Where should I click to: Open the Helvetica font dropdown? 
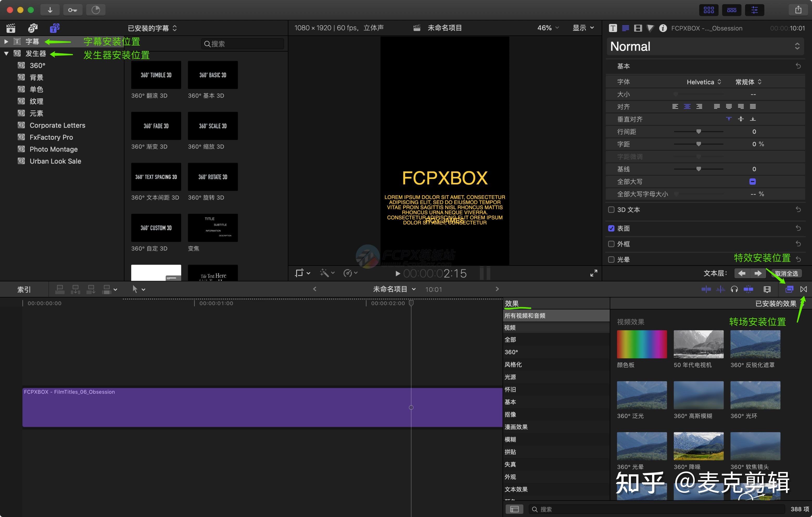click(703, 82)
